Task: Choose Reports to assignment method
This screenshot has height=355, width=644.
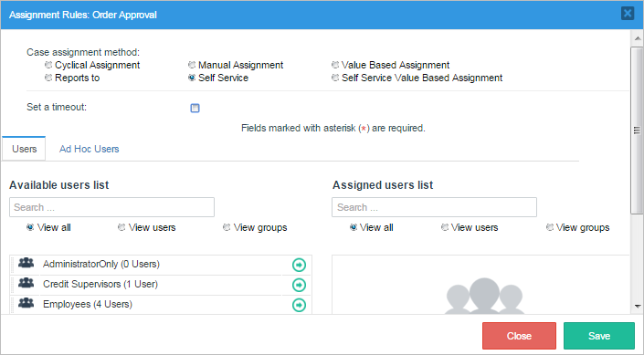Action: tap(48, 78)
